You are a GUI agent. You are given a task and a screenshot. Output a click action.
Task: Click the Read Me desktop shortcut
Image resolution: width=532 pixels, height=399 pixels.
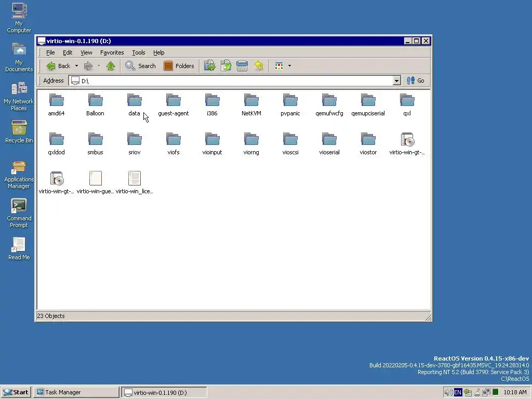[x=19, y=249]
